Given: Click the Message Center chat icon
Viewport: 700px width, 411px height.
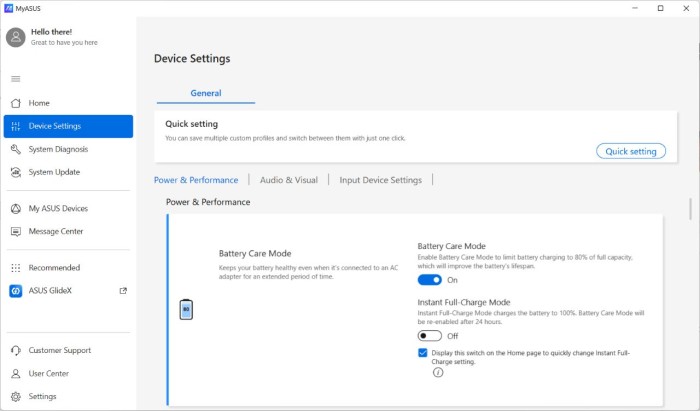Looking at the screenshot, I should pyautogui.click(x=16, y=232).
